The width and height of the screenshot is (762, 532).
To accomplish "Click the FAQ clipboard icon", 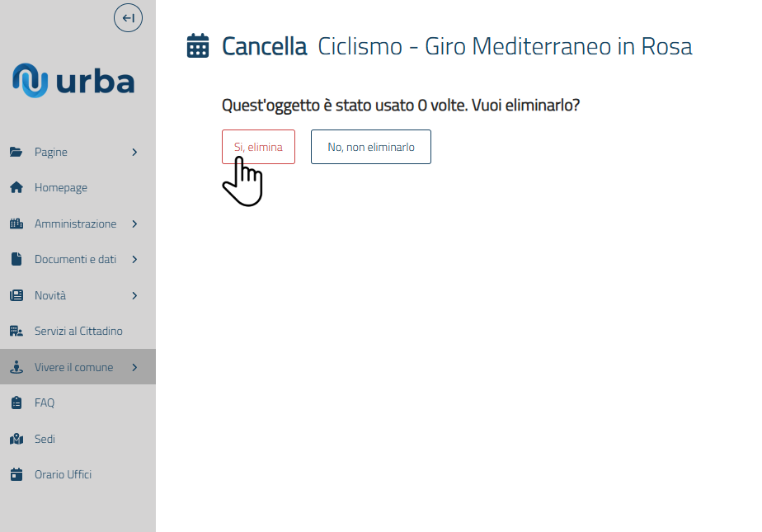I will pos(16,403).
